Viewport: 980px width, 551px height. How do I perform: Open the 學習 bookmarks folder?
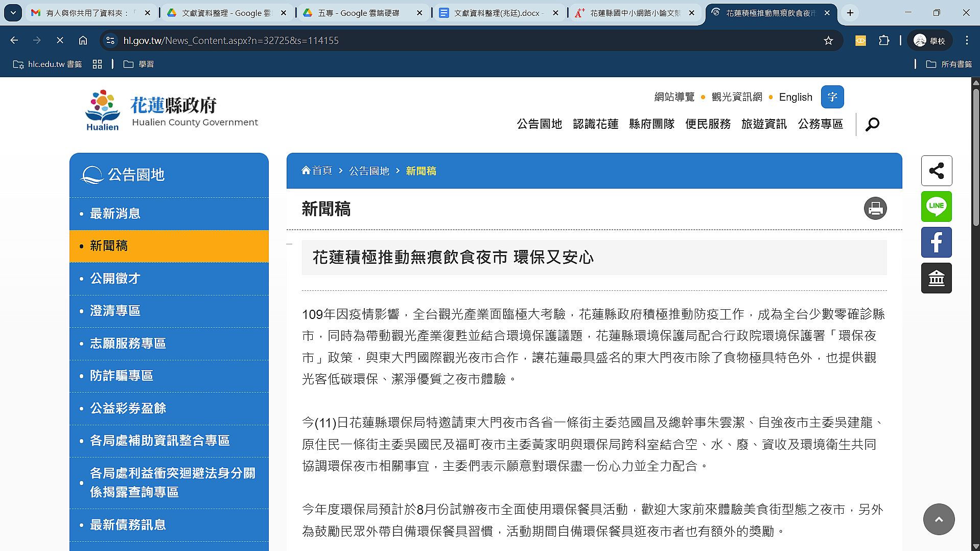(139, 64)
